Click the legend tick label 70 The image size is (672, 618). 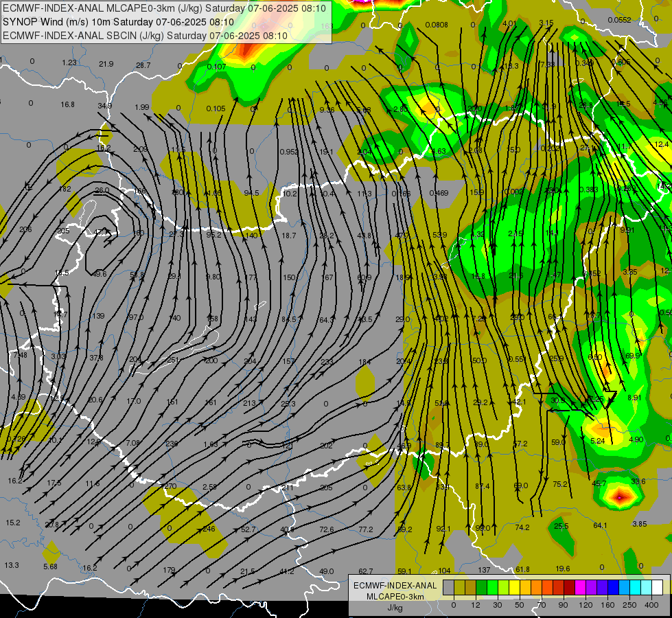542,605
